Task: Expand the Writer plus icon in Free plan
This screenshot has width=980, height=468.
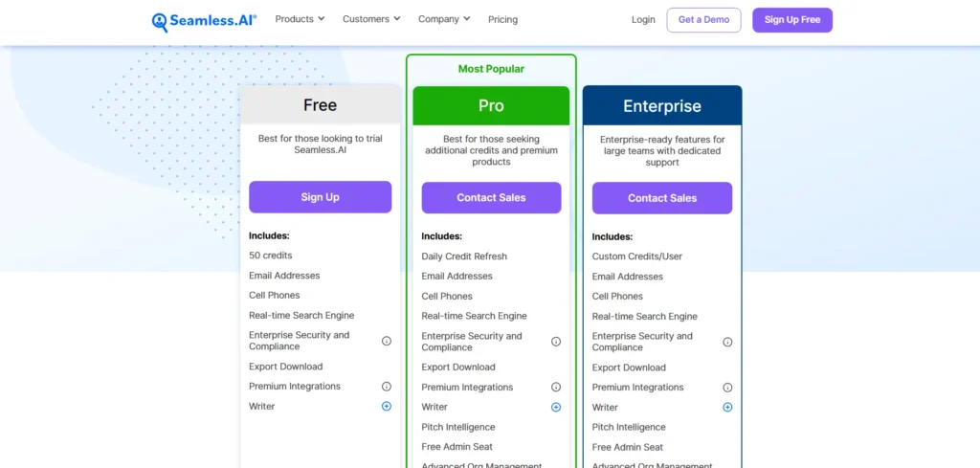Action: click(387, 406)
